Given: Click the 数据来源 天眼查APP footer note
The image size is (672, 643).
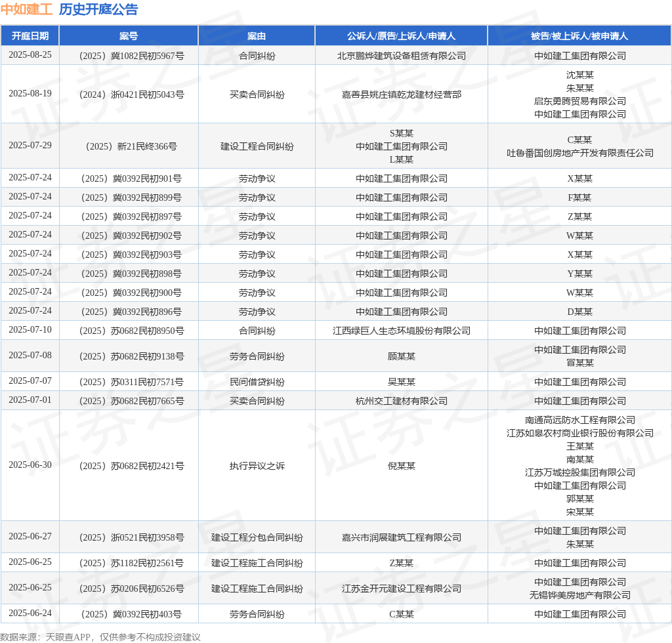Looking at the screenshot, I should coord(100,637).
